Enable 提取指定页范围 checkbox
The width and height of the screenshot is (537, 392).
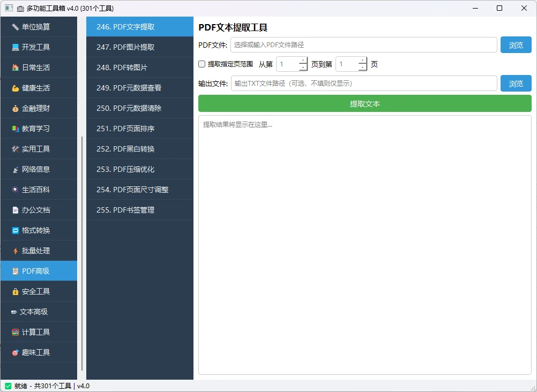click(x=202, y=64)
